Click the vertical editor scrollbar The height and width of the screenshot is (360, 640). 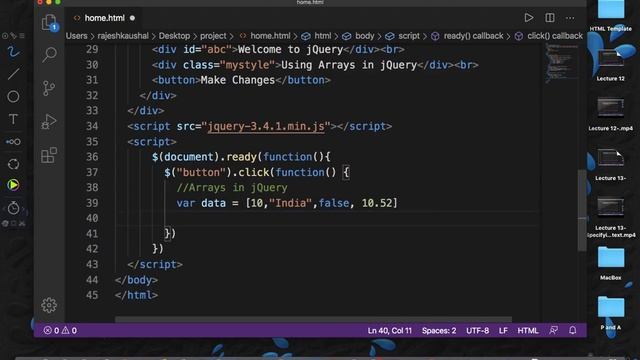pos(582,210)
